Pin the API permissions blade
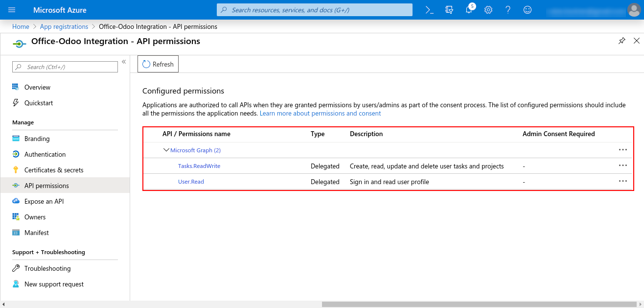 (621, 41)
